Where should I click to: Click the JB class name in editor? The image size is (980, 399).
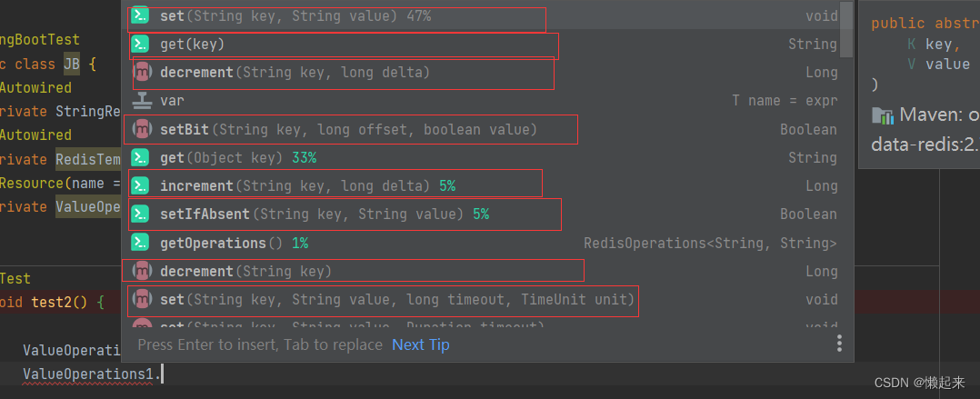point(71,64)
